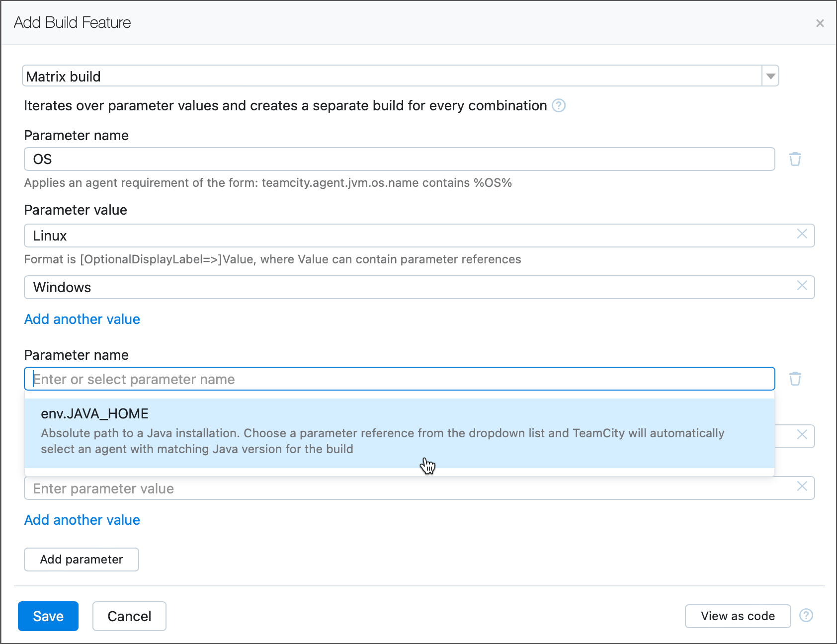This screenshot has width=837, height=644.
Task: Clear the Linux parameter value
Action: [802, 234]
